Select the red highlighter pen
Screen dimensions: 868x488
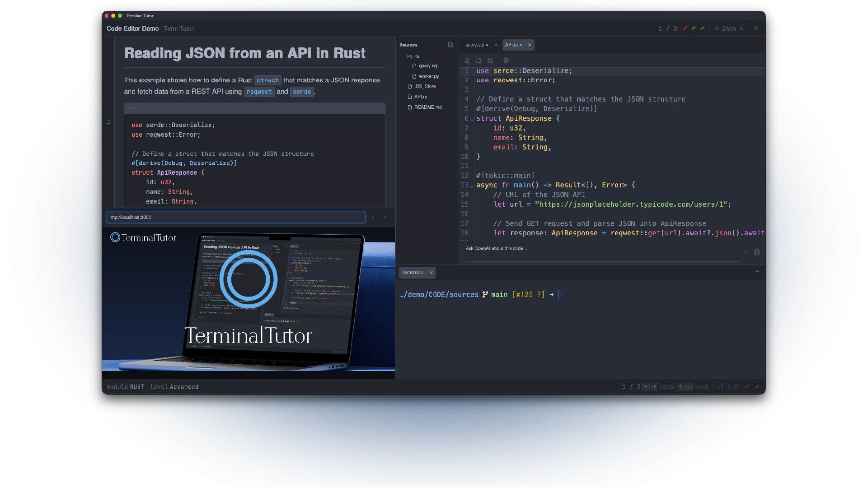click(x=685, y=28)
